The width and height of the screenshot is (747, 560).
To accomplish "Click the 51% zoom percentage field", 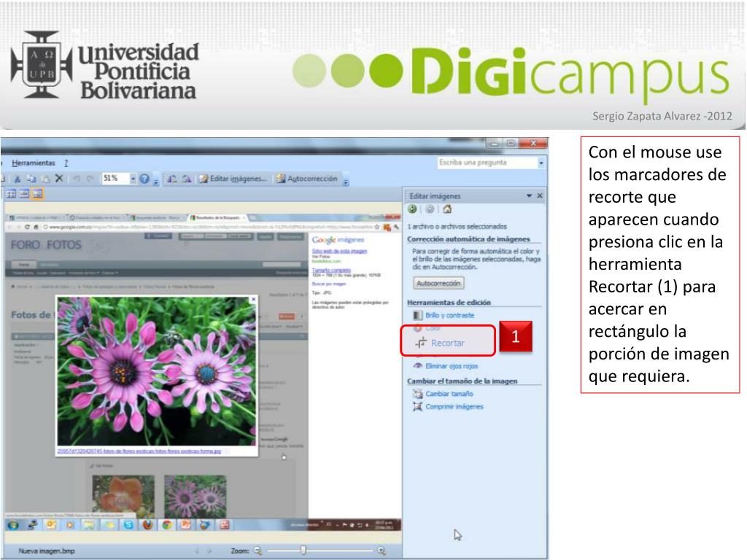I will click(x=116, y=178).
